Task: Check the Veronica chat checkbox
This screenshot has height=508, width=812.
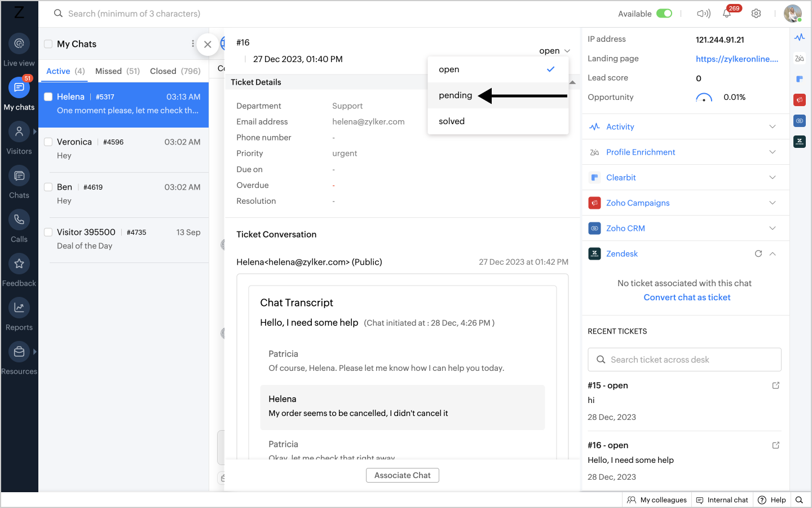Action: [48, 142]
